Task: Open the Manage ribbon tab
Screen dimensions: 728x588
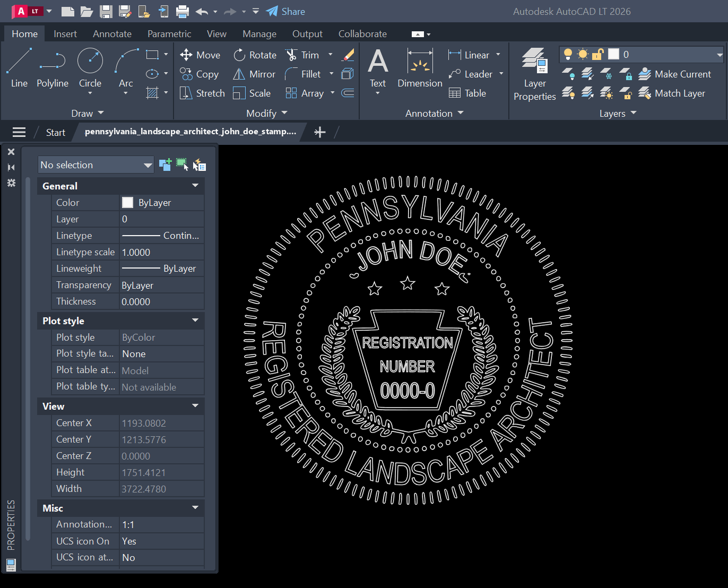Action: 259,33
